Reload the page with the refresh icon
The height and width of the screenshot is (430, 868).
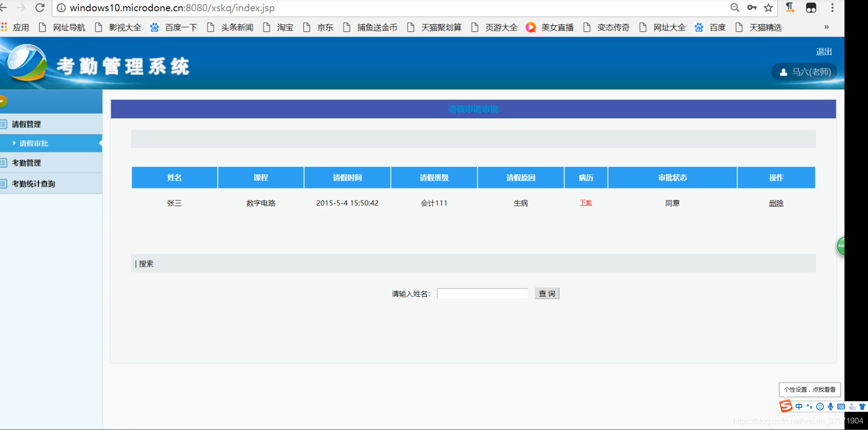pos(40,8)
